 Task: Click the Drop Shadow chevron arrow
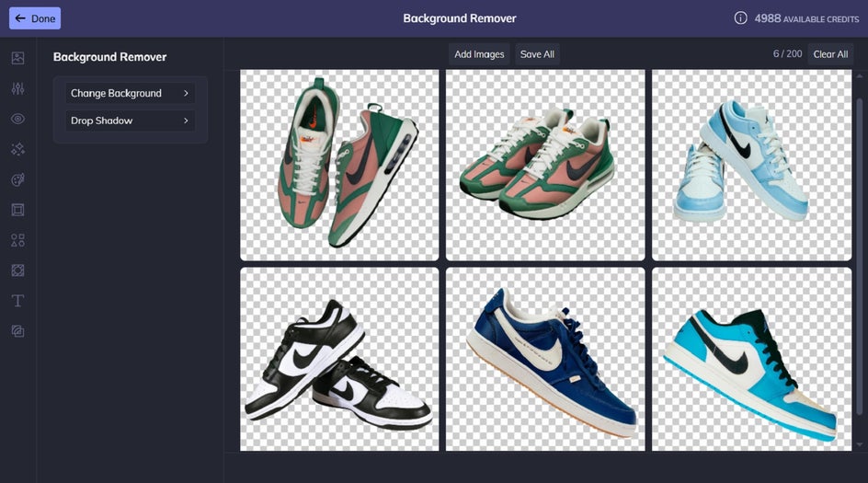click(186, 121)
